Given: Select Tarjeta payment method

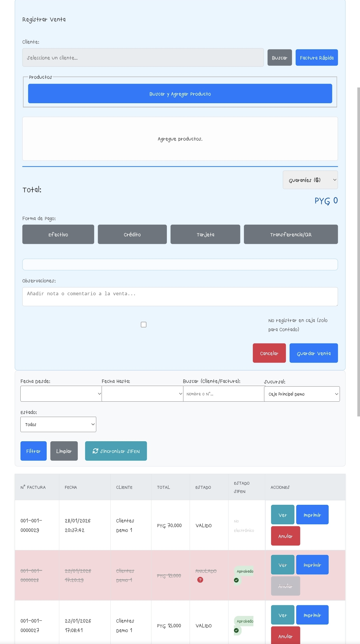Looking at the screenshot, I should pyautogui.click(x=205, y=234).
